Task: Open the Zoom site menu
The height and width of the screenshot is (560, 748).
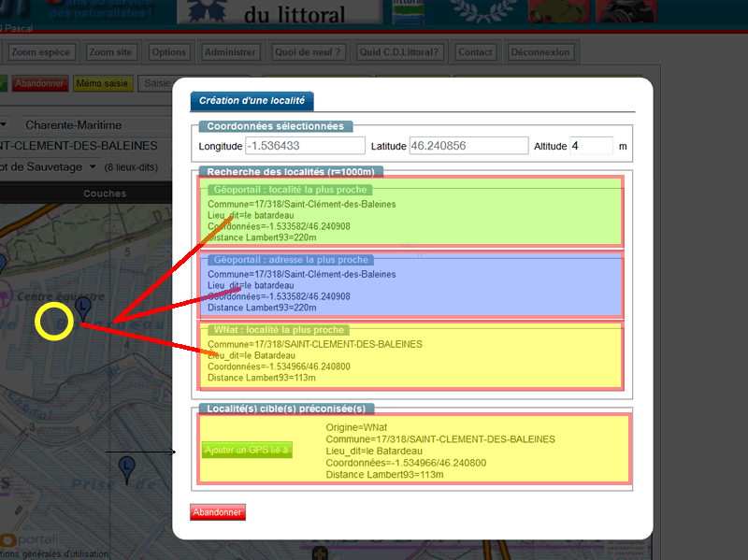Action: pos(110,52)
